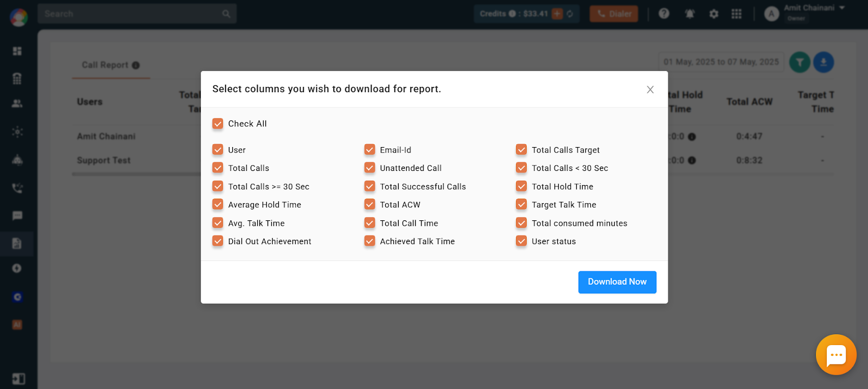Image resolution: width=868 pixels, height=389 pixels.
Task: Open the dashboard sidebar icon
Action: 17,51
